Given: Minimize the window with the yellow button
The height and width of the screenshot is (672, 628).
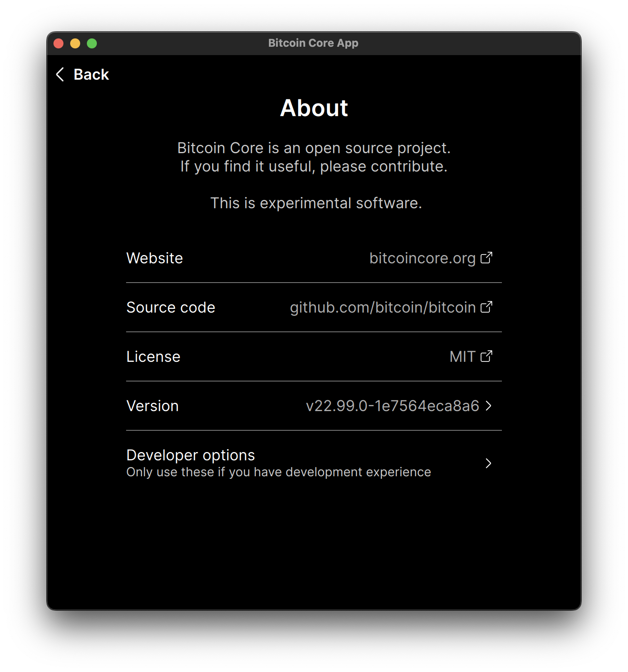Looking at the screenshot, I should click(75, 43).
